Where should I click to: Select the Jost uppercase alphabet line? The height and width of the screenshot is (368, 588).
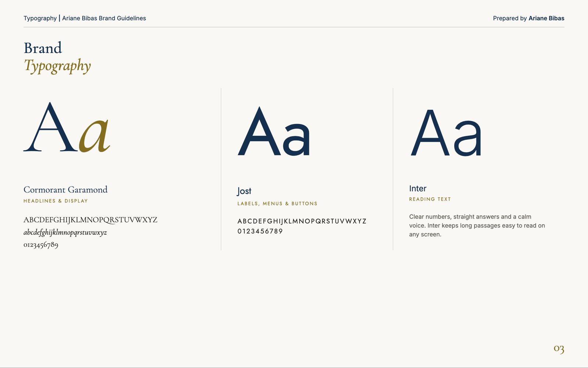pos(302,221)
